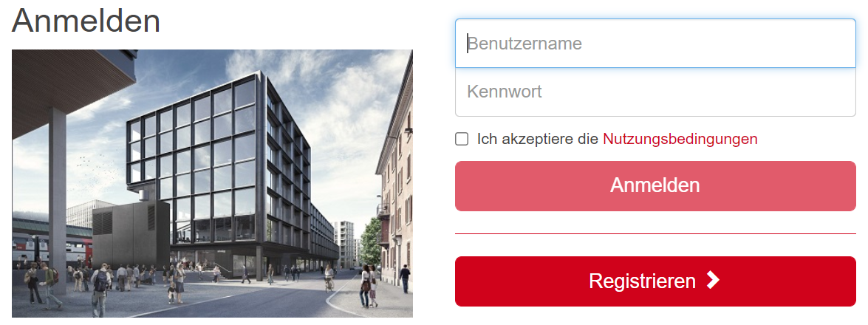Image resolution: width=868 pixels, height=325 pixels.
Task: Click the red divider line above Registrieren
Action: [655, 233]
